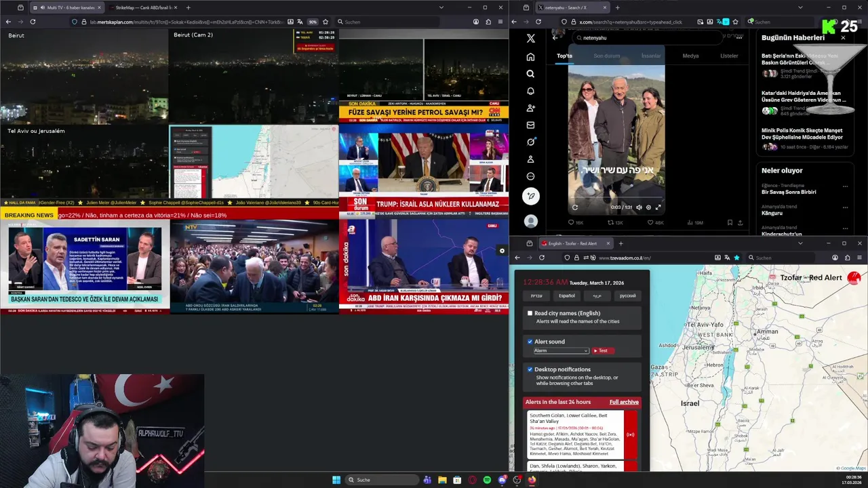The width and height of the screenshot is (868, 488).
Task: Switch Tzofar site to русский
Action: point(627,296)
